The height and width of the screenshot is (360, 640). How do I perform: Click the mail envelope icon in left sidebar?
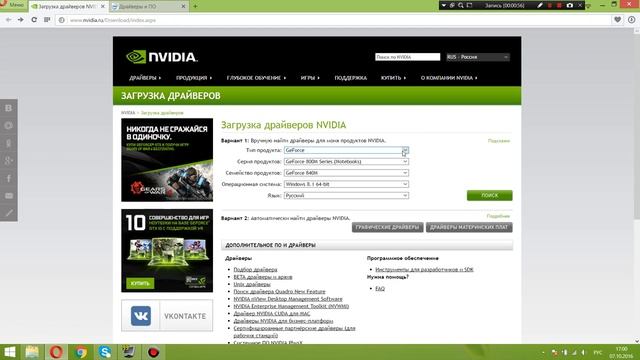(x=9, y=196)
